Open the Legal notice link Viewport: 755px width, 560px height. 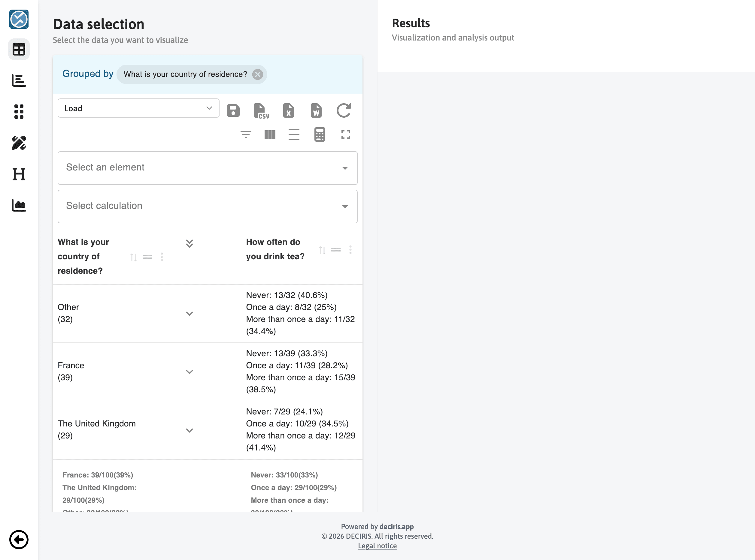pyautogui.click(x=377, y=546)
